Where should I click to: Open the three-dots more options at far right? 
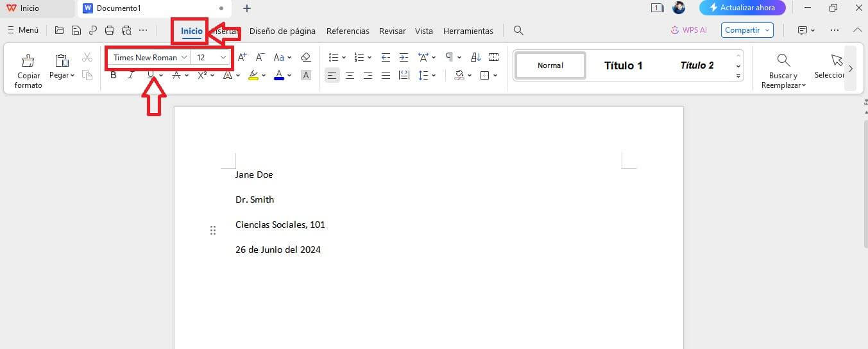[x=834, y=30]
